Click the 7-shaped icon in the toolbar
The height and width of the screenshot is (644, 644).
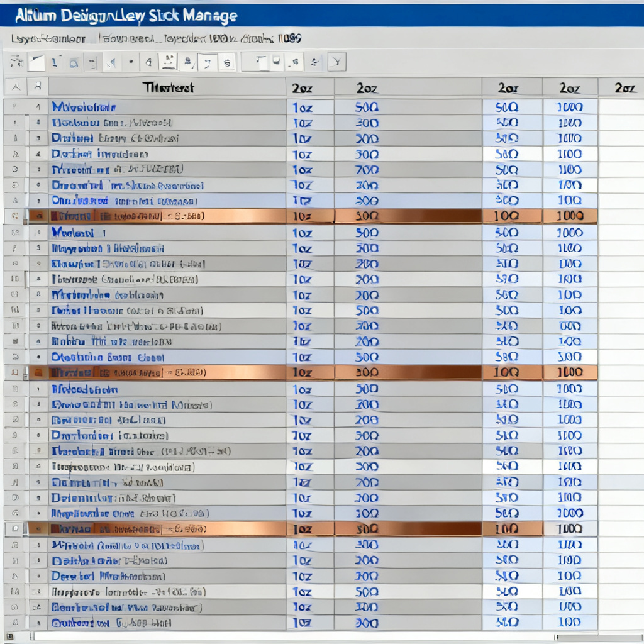pos(208,63)
